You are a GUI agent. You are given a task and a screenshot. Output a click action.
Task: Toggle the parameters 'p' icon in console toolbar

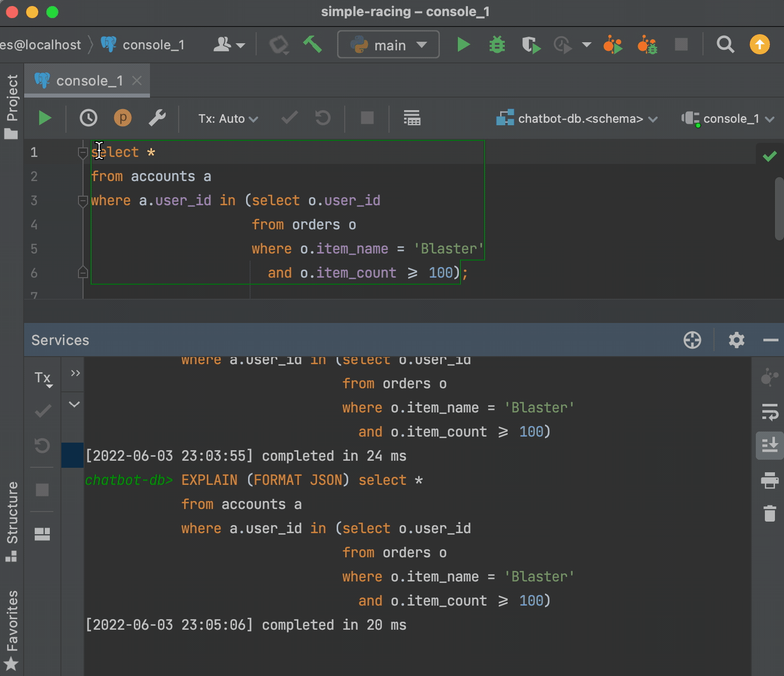(122, 118)
